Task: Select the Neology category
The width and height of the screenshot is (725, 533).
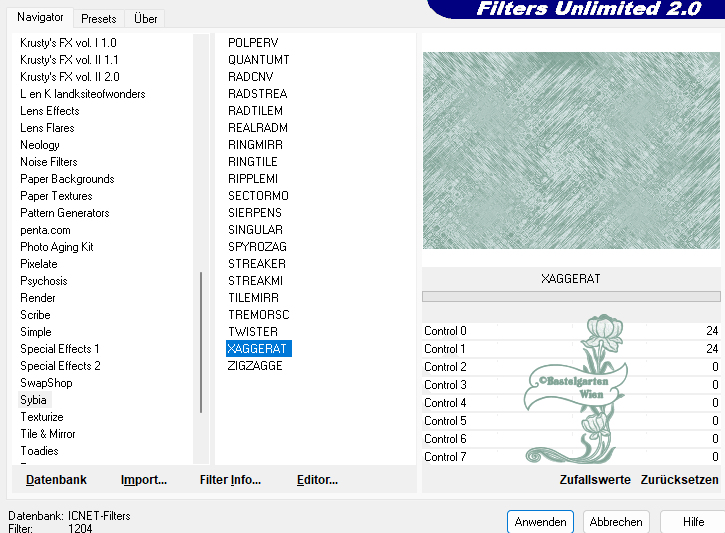Action: 40,145
